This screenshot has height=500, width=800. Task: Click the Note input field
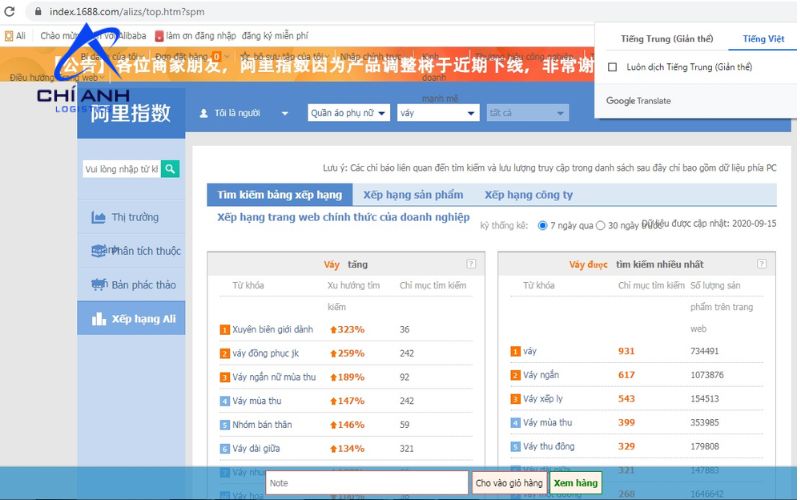[367, 483]
